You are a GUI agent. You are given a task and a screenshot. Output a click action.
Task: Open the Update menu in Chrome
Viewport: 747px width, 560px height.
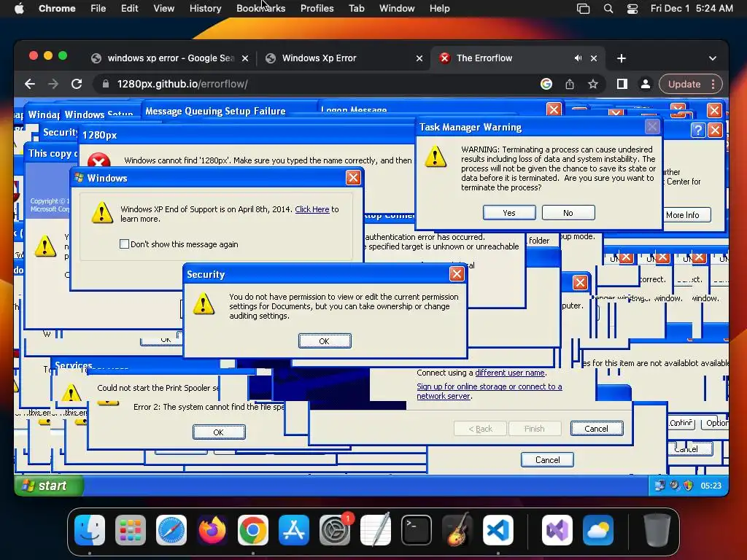pos(690,85)
